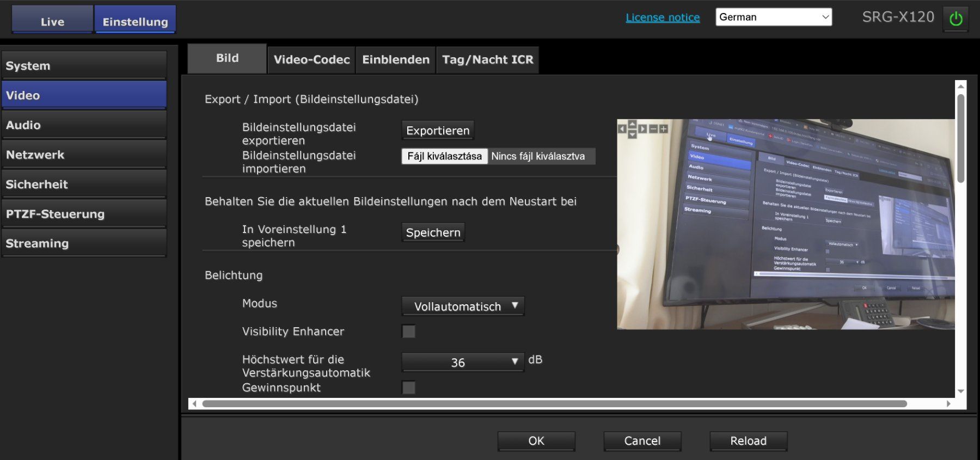Screen dimensions: 980x460
Task: Click the vertical scrollbar thumb
Action: 961,139
